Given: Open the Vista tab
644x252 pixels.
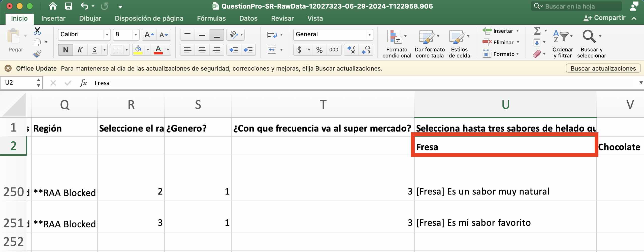Looking at the screenshot, I should pos(315,18).
